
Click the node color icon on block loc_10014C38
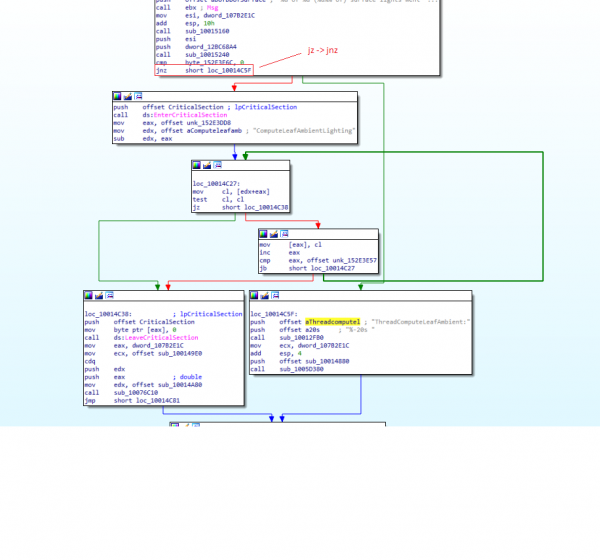89,296
